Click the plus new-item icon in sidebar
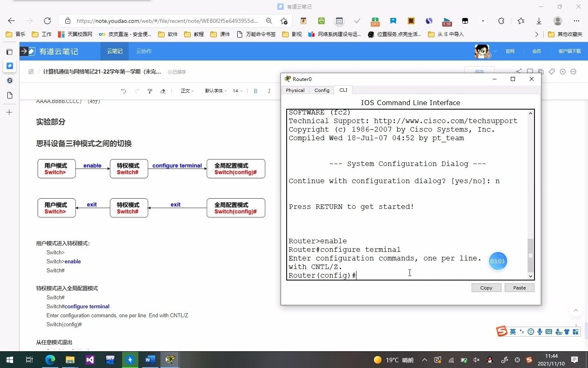The image size is (588, 368). coord(9,112)
